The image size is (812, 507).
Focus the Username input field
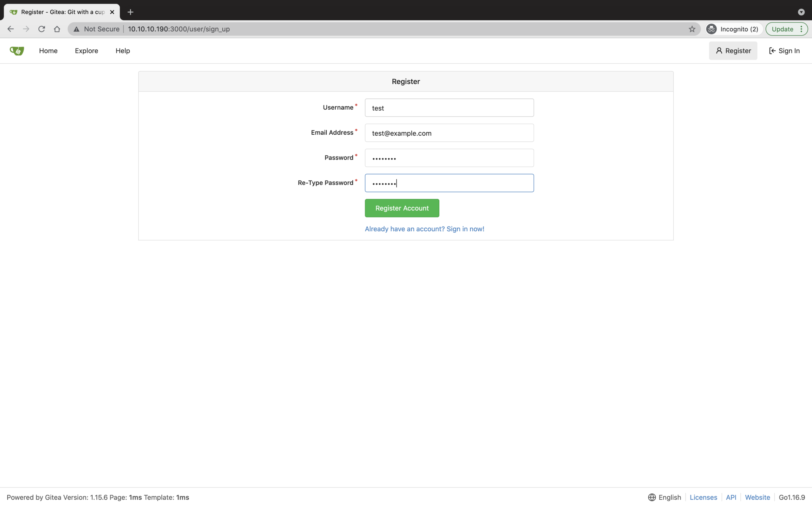[449, 108]
